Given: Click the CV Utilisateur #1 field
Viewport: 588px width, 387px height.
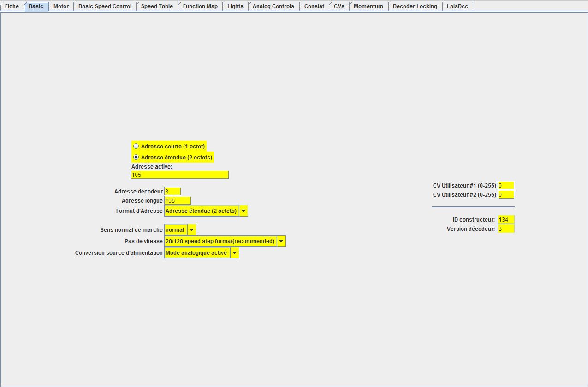Looking at the screenshot, I should click(506, 185).
